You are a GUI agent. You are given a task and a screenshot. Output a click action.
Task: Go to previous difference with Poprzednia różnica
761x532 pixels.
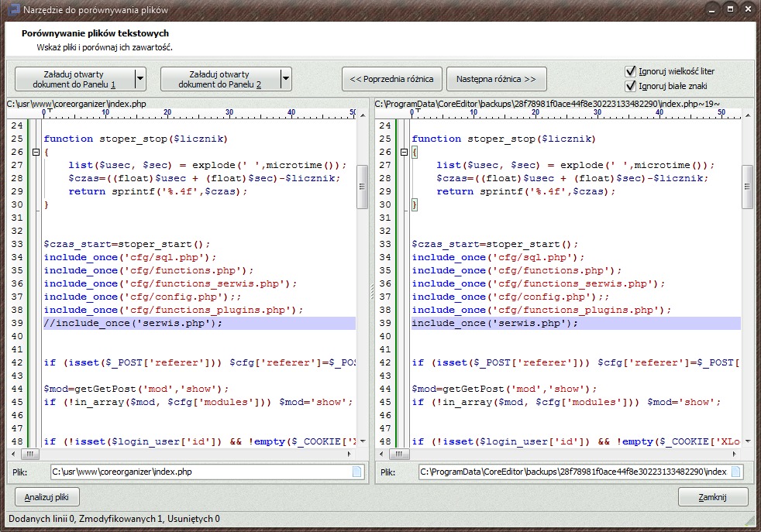(x=391, y=79)
